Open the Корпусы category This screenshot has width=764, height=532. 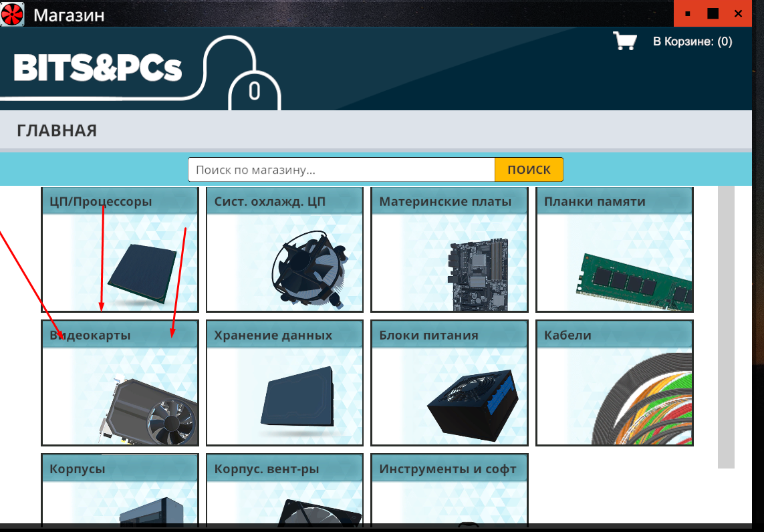[120, 490]
